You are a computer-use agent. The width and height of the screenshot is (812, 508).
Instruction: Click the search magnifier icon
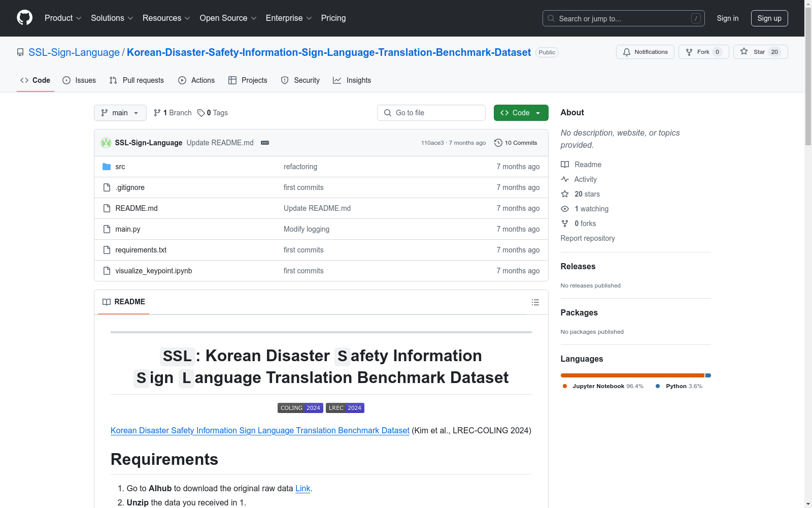point(551,18)
